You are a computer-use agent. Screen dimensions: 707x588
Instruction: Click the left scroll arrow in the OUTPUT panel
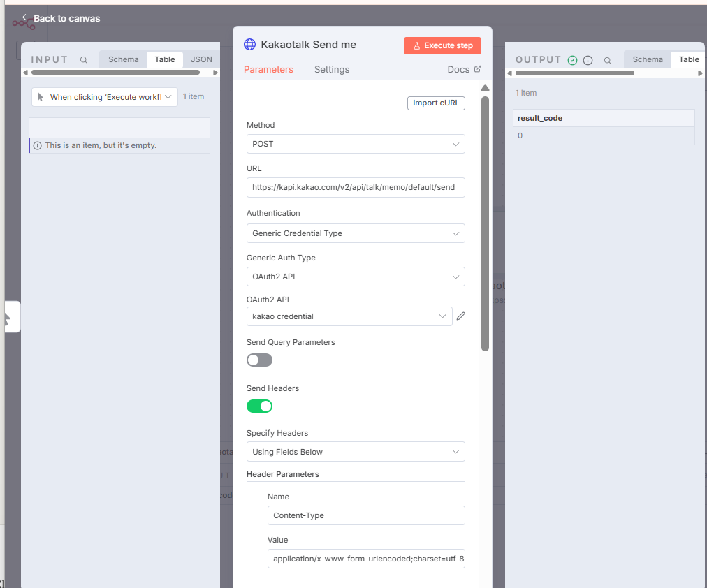[x=510, y=73]
